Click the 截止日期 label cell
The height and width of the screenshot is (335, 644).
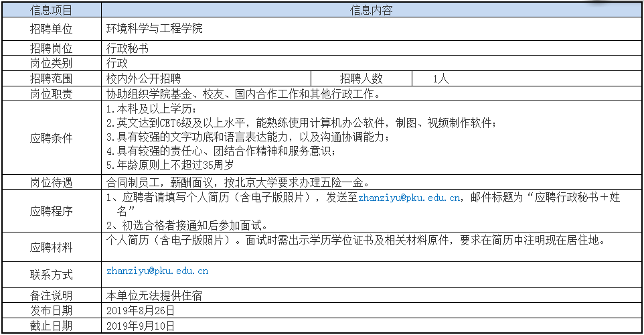[x=52, y=326]
